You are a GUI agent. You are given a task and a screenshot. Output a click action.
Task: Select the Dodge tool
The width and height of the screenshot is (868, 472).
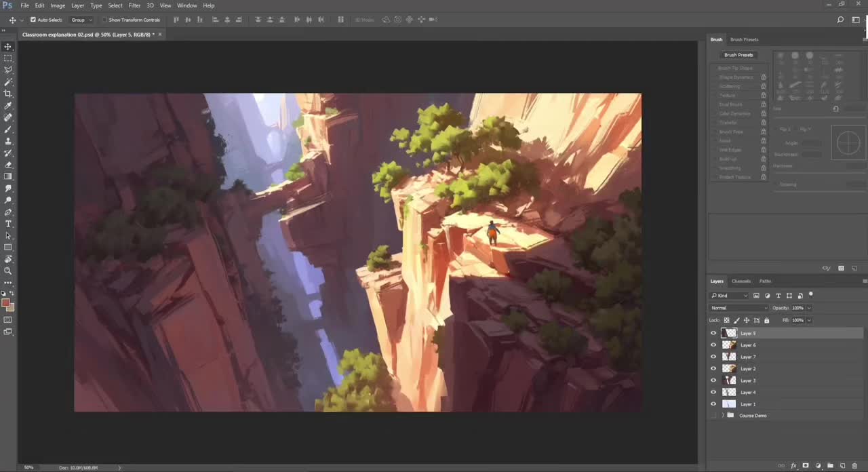coord(8,200)
